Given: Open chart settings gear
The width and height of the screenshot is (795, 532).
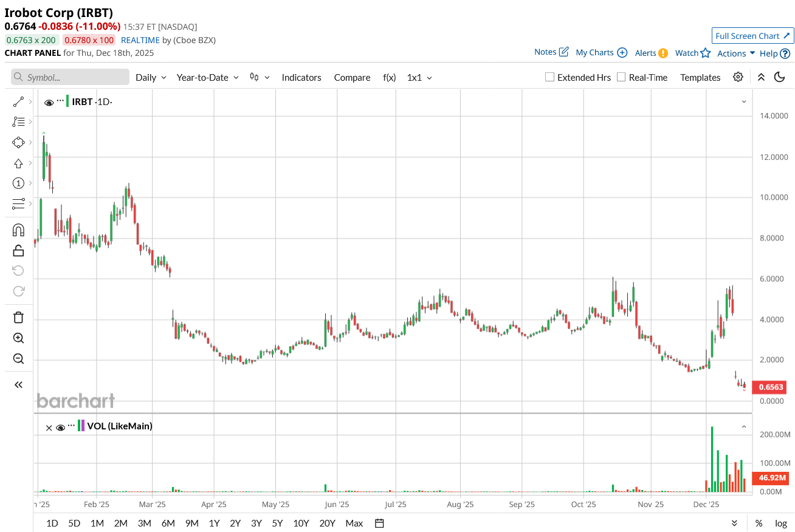Looking at the screenshot, I should pos(738,77).
